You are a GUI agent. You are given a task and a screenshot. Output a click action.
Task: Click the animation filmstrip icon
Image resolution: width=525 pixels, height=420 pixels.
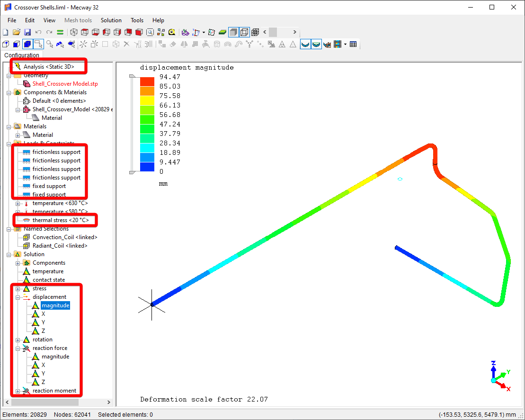[338, 44]
